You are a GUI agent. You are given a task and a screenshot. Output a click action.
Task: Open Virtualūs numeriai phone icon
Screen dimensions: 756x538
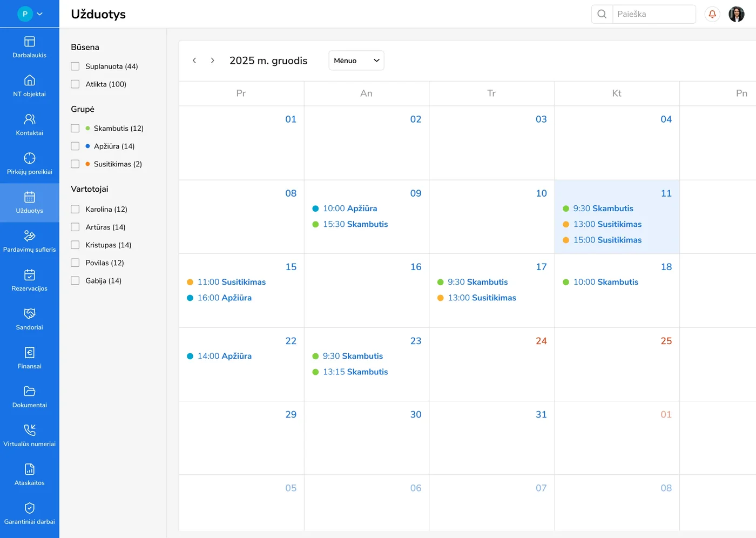[x=30, y=431]
